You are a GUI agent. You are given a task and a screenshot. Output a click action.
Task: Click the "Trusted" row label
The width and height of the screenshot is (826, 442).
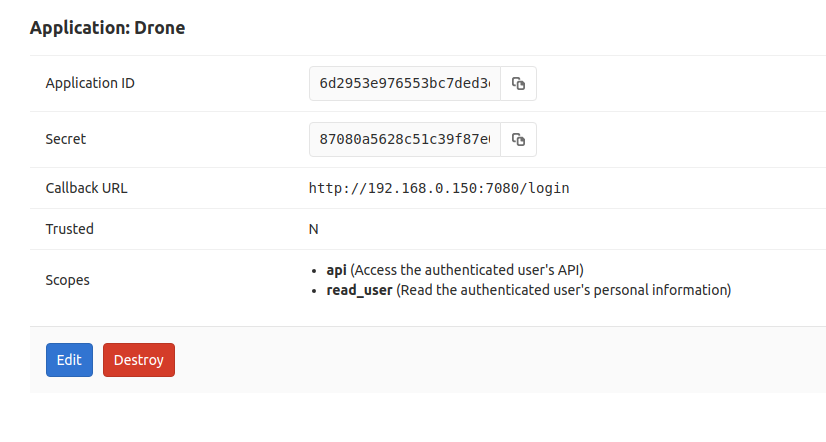point(70,229)
